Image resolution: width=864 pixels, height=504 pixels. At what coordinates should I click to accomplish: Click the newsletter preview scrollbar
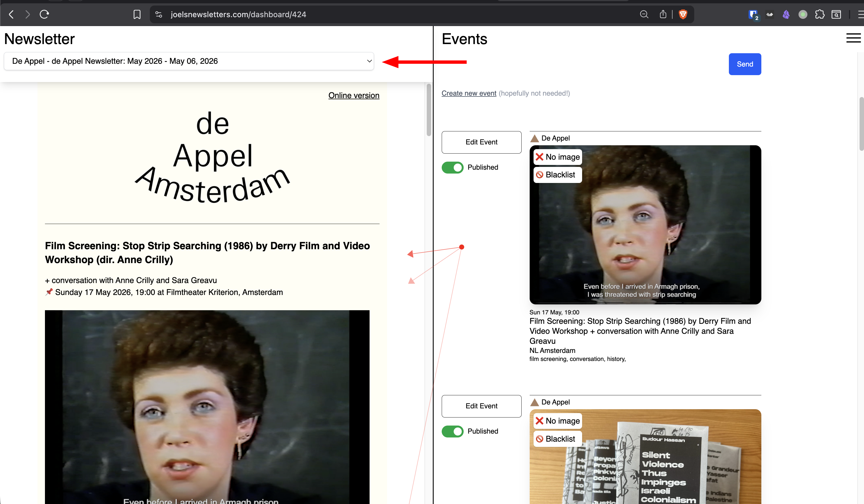point(429,110)
